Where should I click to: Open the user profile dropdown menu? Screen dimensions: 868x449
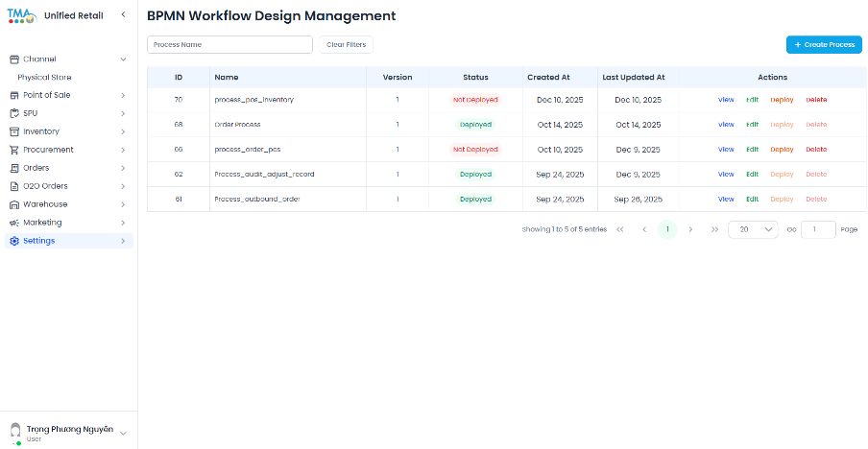(x=123, y=433)
